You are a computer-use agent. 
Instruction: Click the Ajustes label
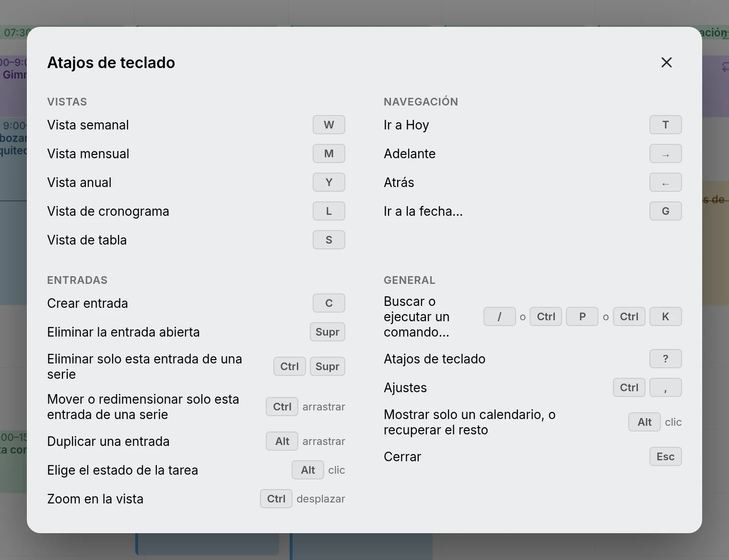point(405,388)
